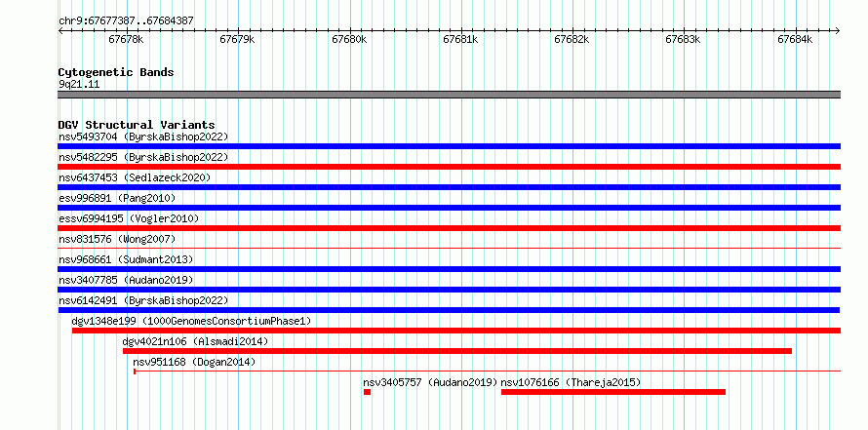Click the nsv5493704 blue variant bar
Image resolution: width=868 pixels, height=430 pixels.
pos(449,146)
